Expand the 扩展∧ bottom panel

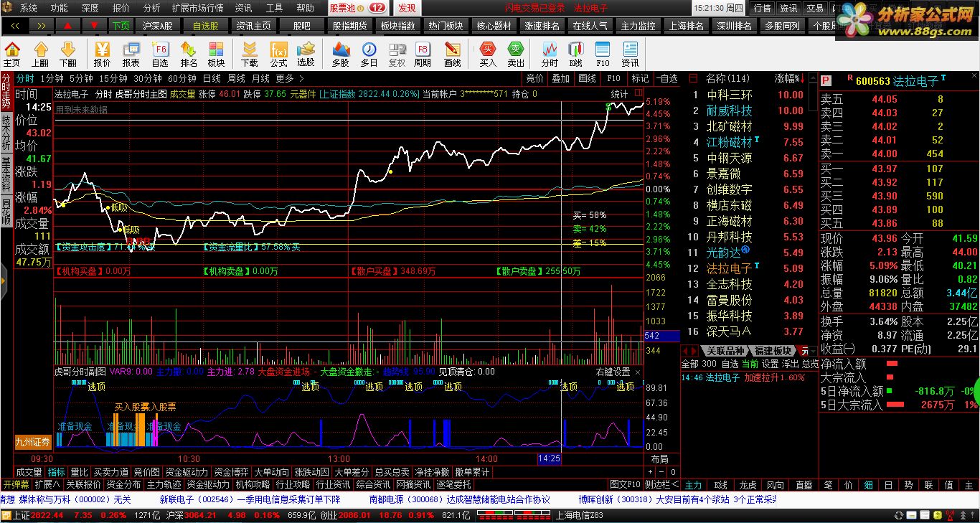[x=48, y=484]
